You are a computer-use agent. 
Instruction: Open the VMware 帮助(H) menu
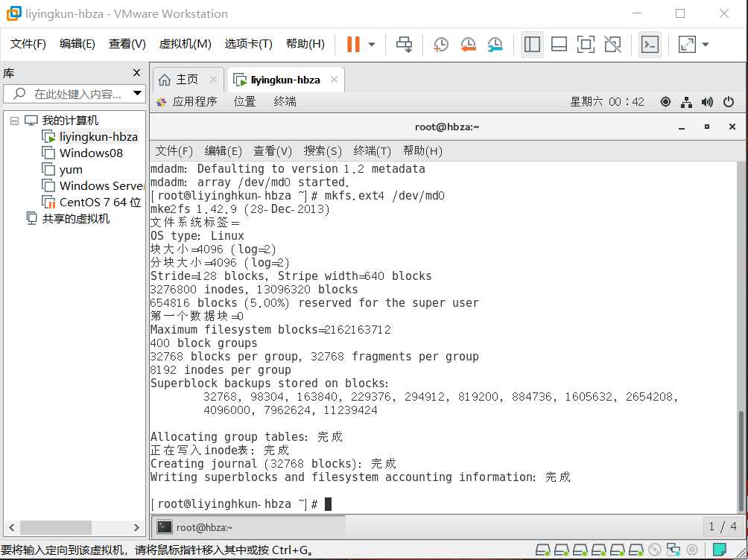coord(305,44)
